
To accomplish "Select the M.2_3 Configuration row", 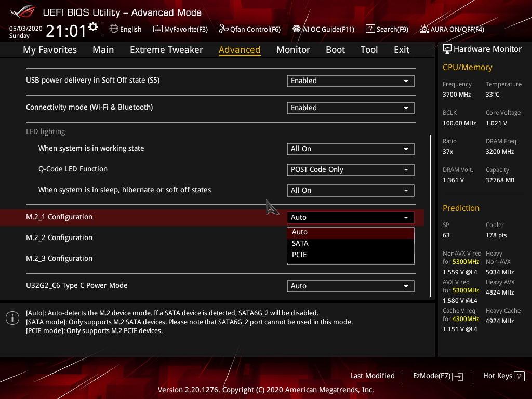I will 59,258.
